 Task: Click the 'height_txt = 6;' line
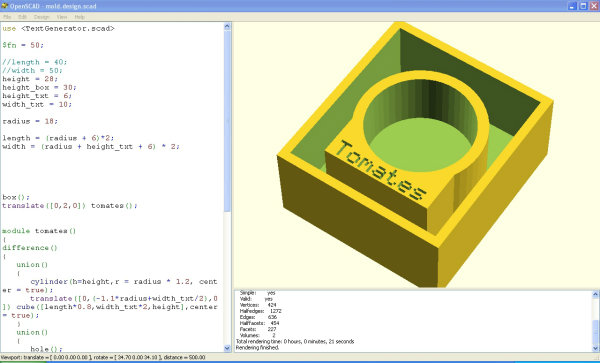[37, 96]
